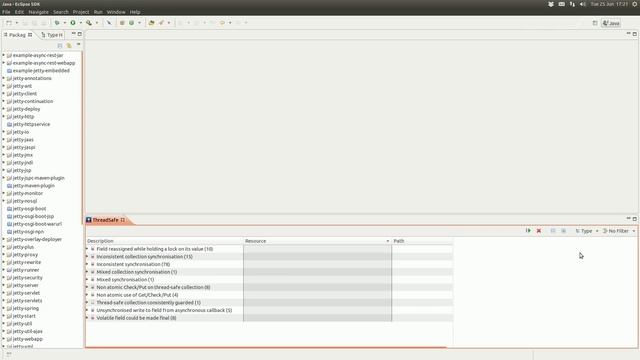Open the New Java Class dropdown arrow

[x=140, y=23]
